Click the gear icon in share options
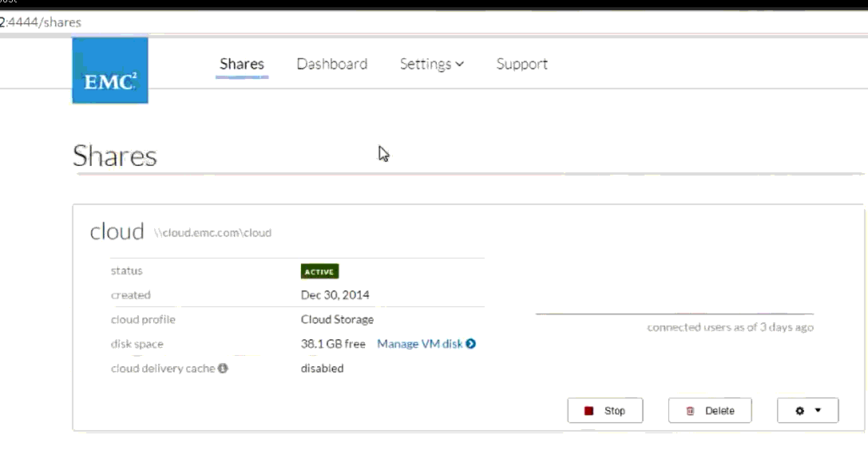The image size is (868, 450). pos(799,411)
